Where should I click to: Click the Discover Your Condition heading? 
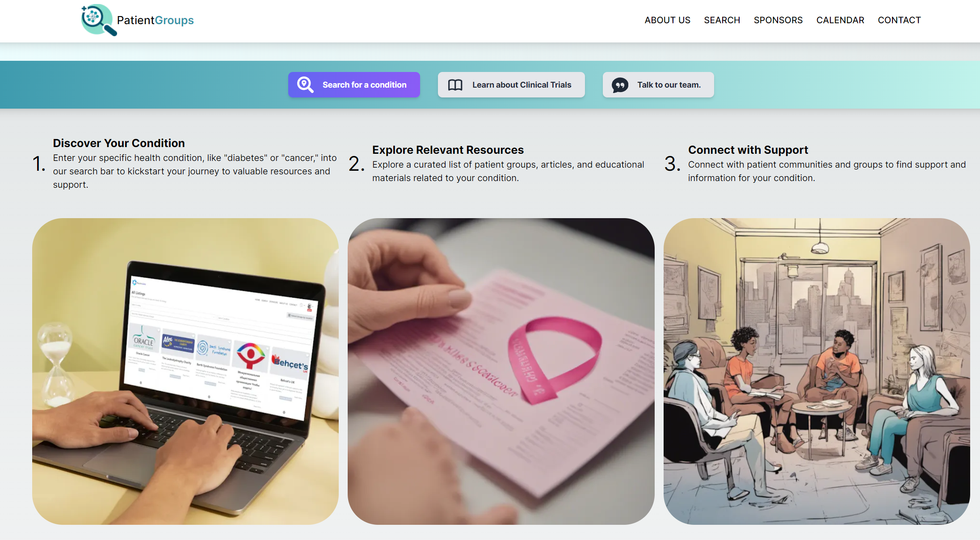[119, 143]
